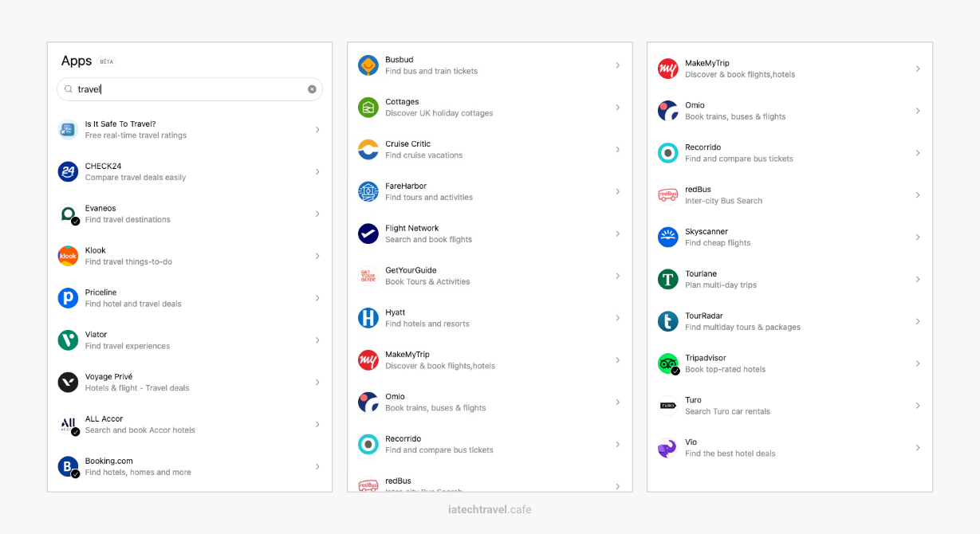
Task: Click the Skyscanner sunrise icon
Action: click(667, 237)
